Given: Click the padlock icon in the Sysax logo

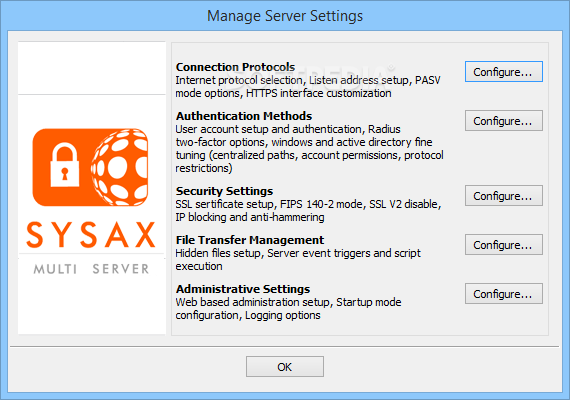Looking at the screenshot, I should click(64, 165).
